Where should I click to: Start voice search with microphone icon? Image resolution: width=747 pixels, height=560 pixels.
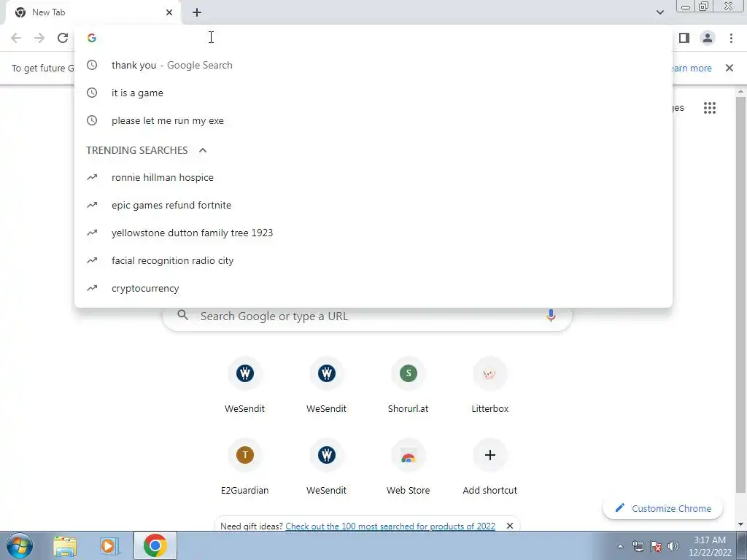(x=551, y=316)
